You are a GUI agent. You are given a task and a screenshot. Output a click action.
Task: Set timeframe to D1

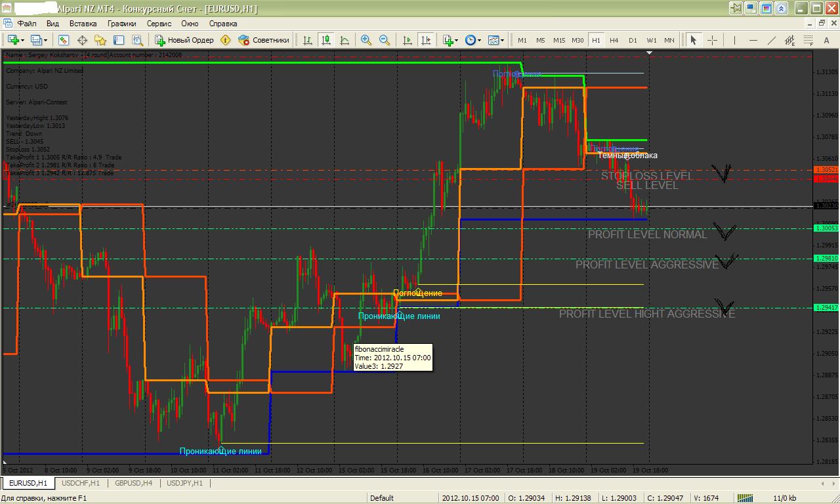pyautogui.click(x=633, y=40)
